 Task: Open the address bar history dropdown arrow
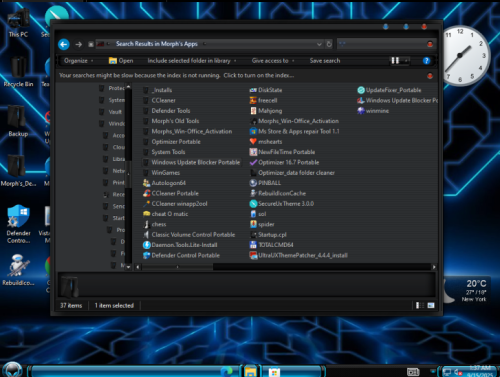coord(319,44)
